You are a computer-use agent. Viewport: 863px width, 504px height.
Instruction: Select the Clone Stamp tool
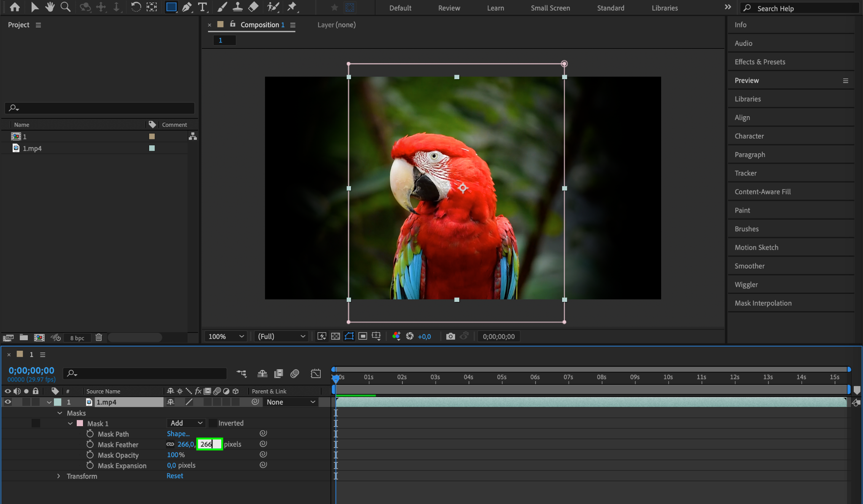click(238, 7)
